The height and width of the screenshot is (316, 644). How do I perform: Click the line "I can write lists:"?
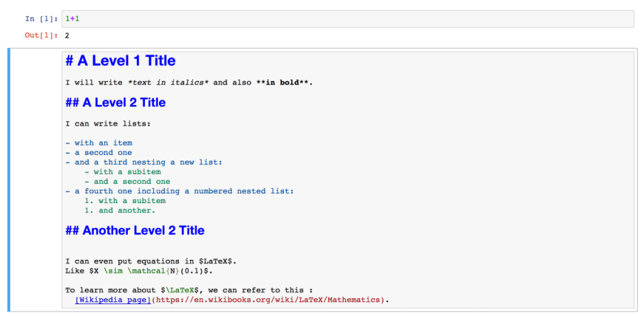click(108, 124)
